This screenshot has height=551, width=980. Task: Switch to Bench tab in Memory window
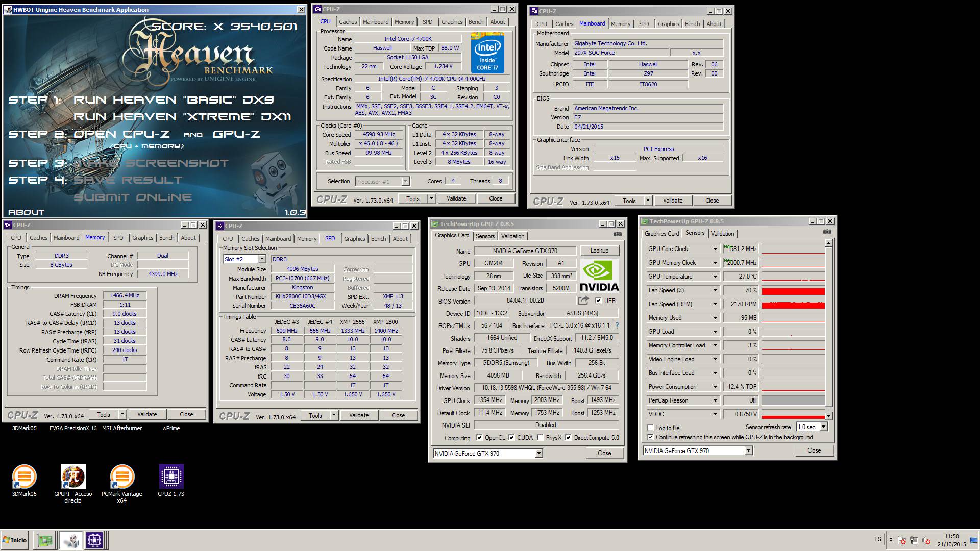click(166, 238)
